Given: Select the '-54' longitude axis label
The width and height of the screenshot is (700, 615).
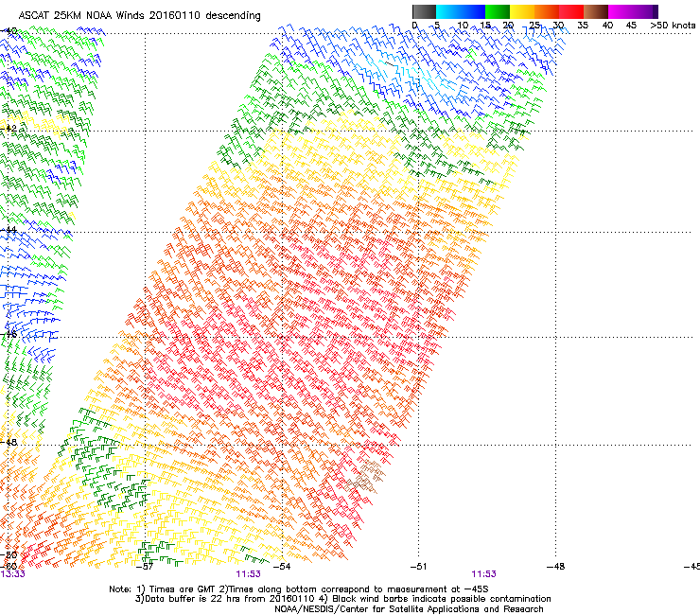Looking at the screenshot, I should pos(281,567).
